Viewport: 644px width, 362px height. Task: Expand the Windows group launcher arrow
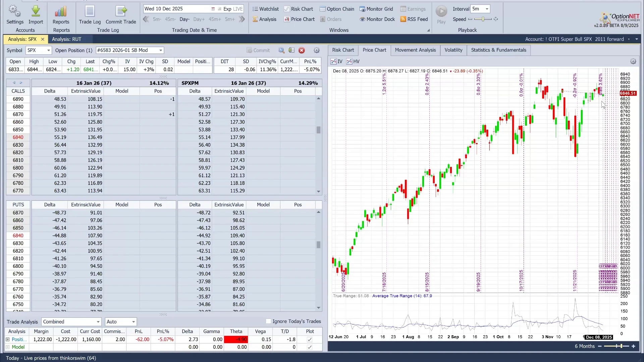428,31
